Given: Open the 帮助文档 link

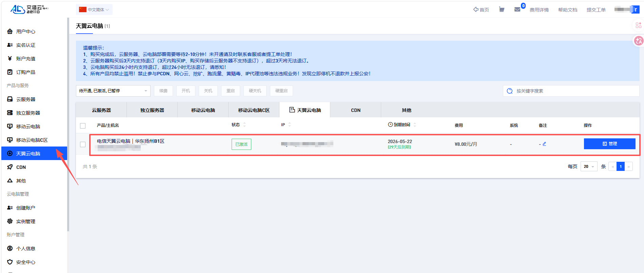Looking at the screenshot, I should (567, 10).
